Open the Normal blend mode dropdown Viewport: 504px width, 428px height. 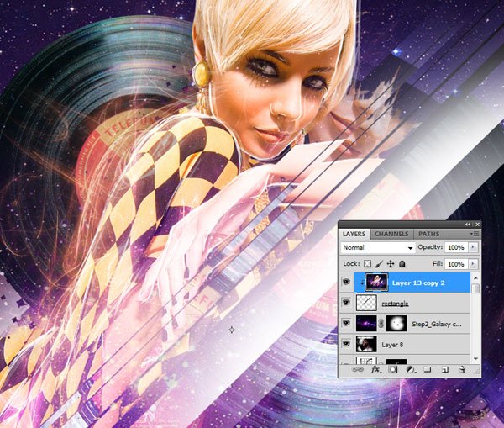click(377, 247)
